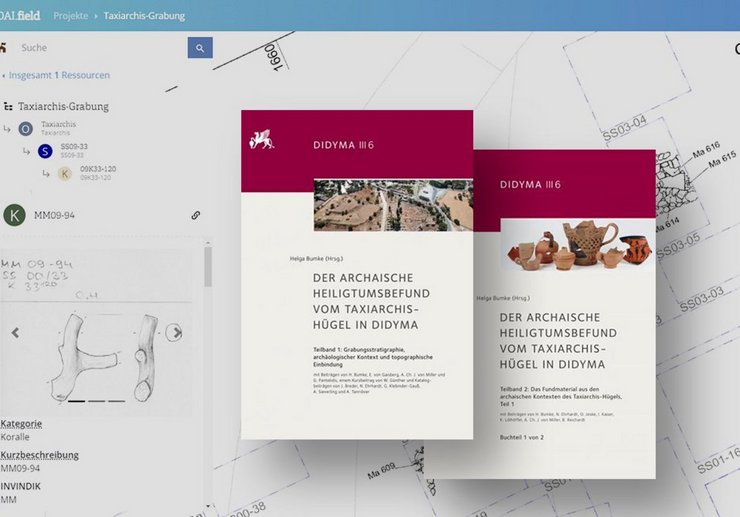Image resolution: width=740 pixels, height=517 pixels.
Task: Open the Projekte breadcrumb link
Action: (70, 16)
